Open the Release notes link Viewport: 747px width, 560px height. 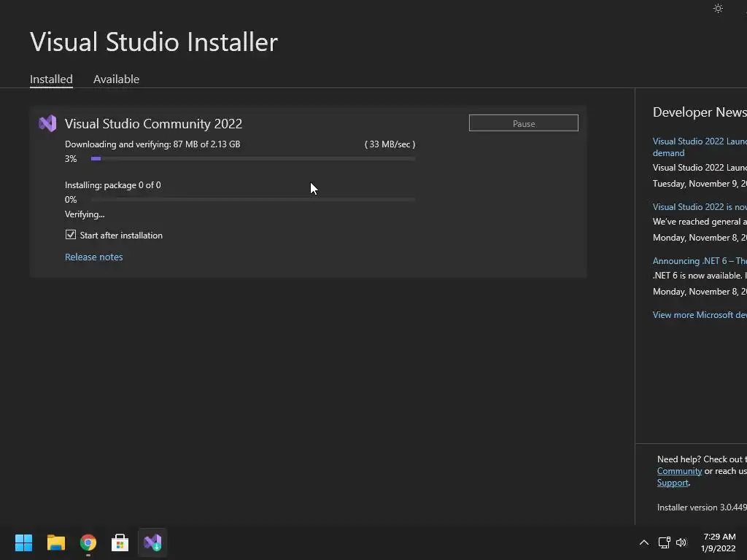[x=94, y=257]
